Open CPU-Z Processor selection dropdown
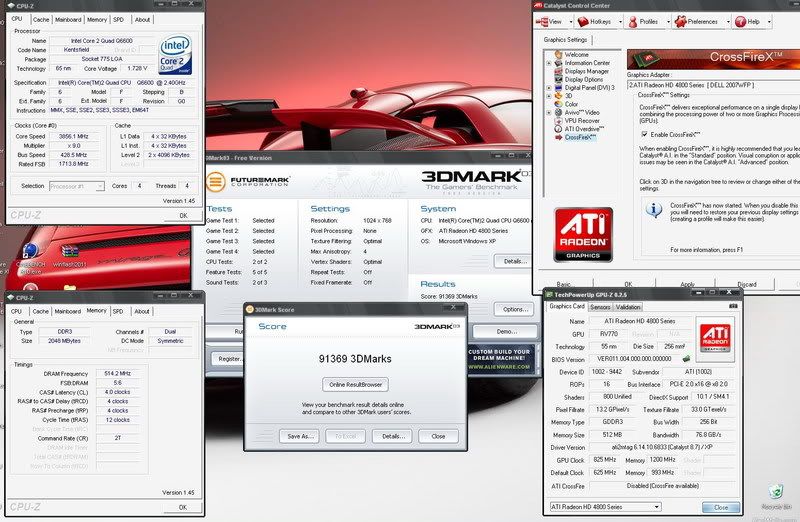Image resolution: width=800 pixels, height=522 pixels. 77,186
